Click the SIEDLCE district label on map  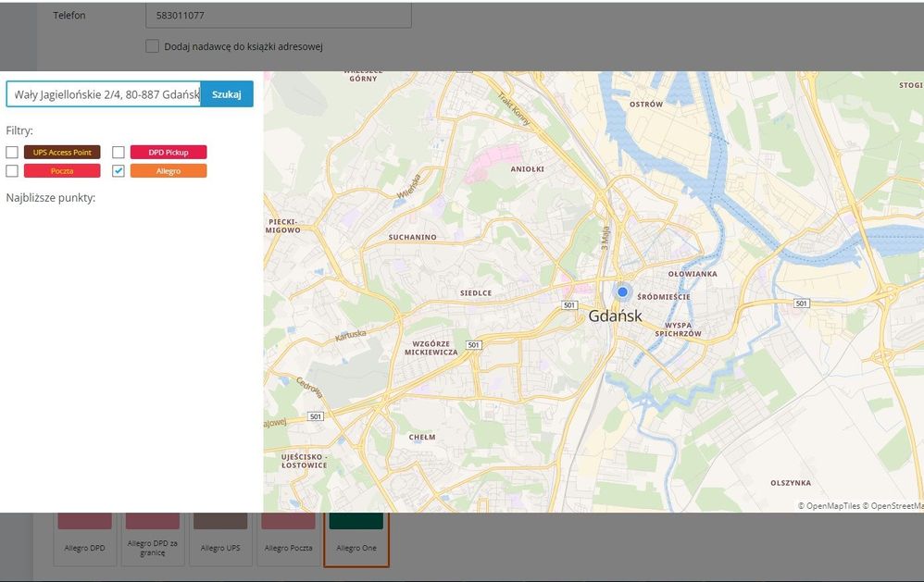476,292
